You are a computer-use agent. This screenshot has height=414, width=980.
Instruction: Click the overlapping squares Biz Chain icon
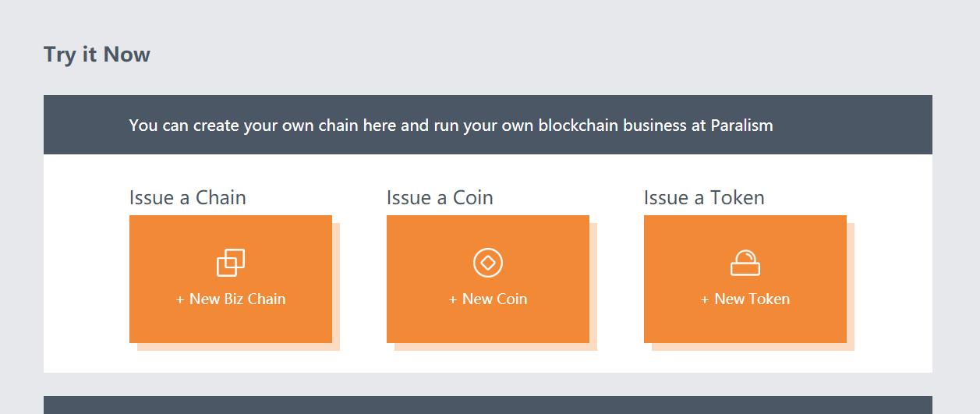[x=231, y=263]
